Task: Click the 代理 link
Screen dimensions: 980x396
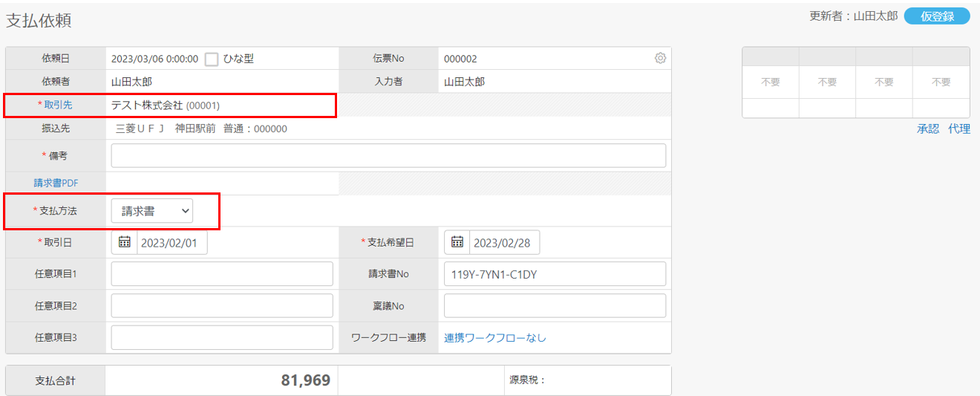Action: [x=959, y=129]
